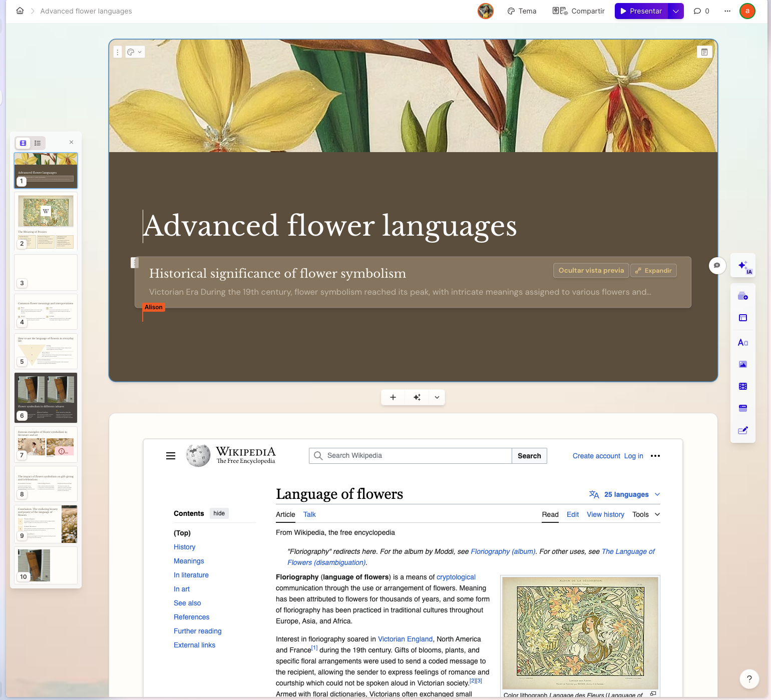The image size is (771, 700).
Task: Open forms and buttons tool in sidebar
Action: click(x=743, y=430)
